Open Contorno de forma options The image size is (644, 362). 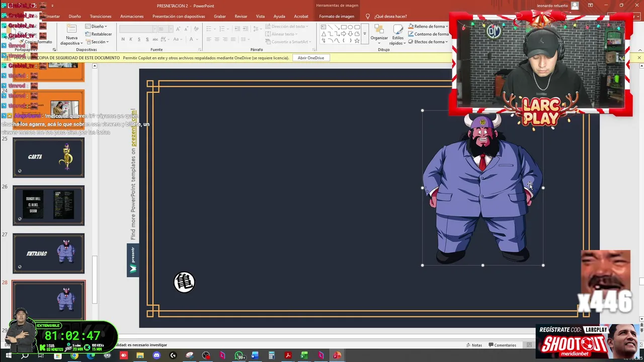(x=428, y=34)
